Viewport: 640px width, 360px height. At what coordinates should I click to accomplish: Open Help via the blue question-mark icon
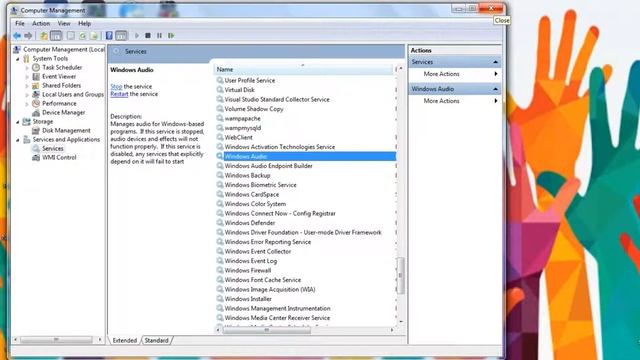[109, 36]
